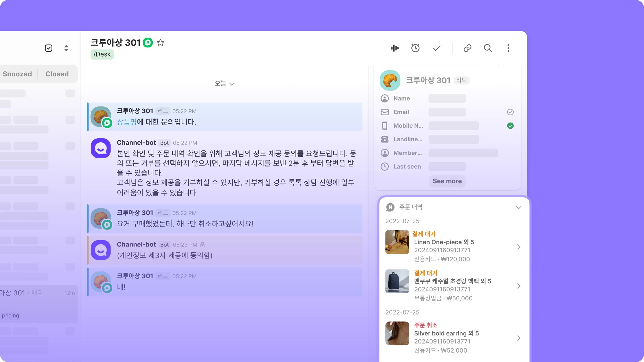
Task: Star the 크루아상 301 conversation
Action: tap(160, 43)
